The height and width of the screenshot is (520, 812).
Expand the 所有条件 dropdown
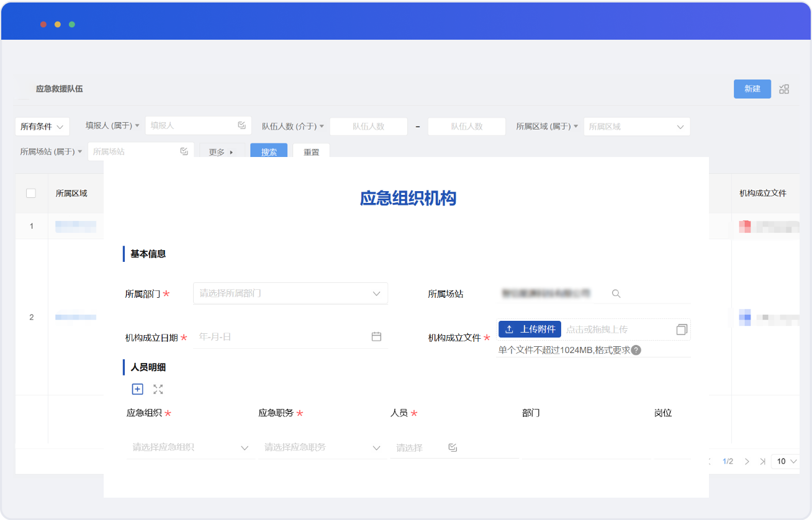coord(42,127)
